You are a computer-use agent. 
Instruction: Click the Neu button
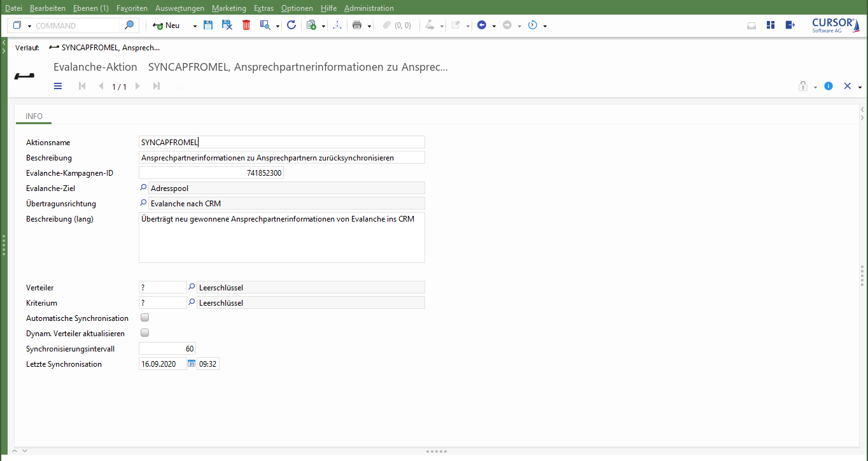(167, 25)
